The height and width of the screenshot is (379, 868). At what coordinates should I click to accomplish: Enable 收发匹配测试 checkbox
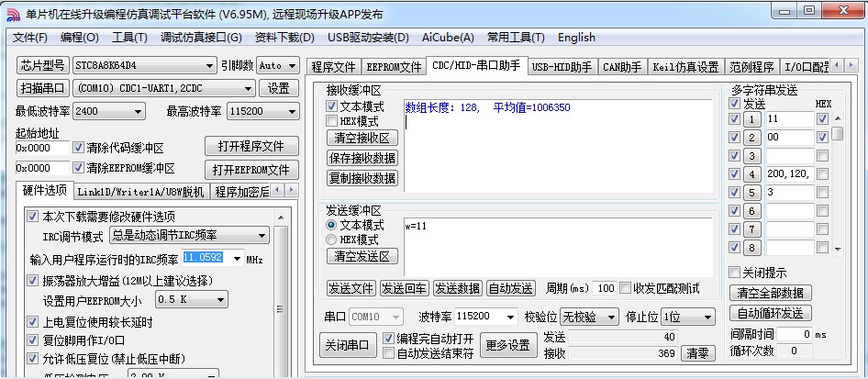(x=626, y=288)
